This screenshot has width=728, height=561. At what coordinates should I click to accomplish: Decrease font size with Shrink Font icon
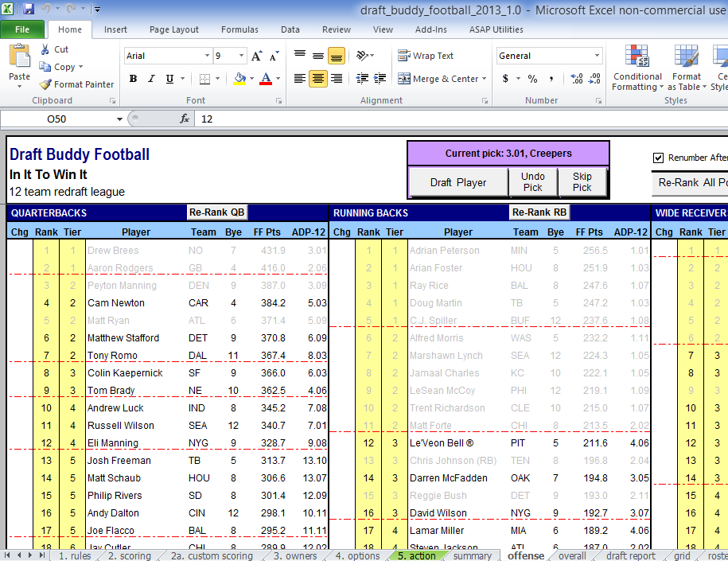[274, 56]
